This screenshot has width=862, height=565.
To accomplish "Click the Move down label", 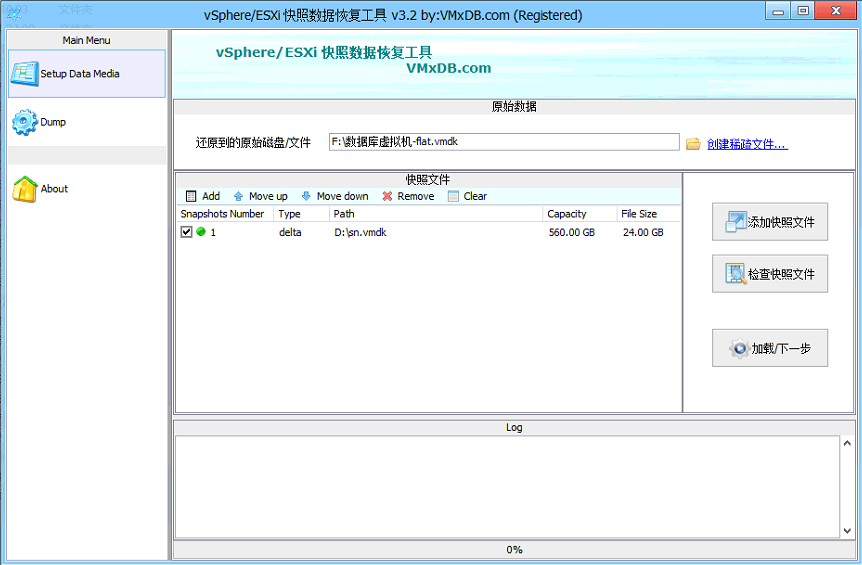I will pyautogui.click(x=342, y=196).
